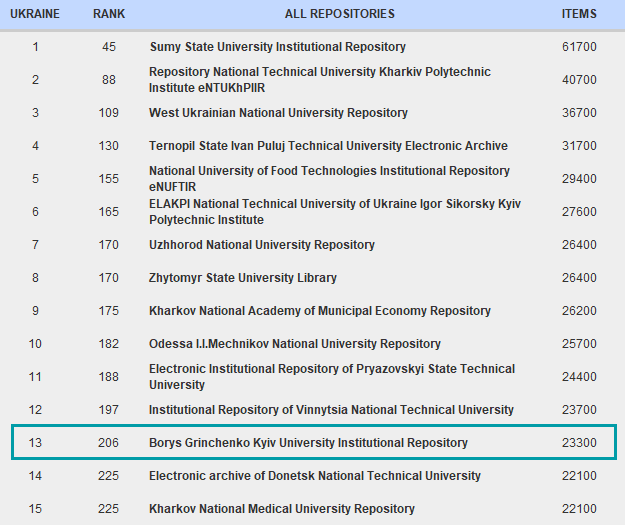Click Ukraine position number 1
Image resolution: width=625 pixels, height=525 pixels.
tap(35, 47)
